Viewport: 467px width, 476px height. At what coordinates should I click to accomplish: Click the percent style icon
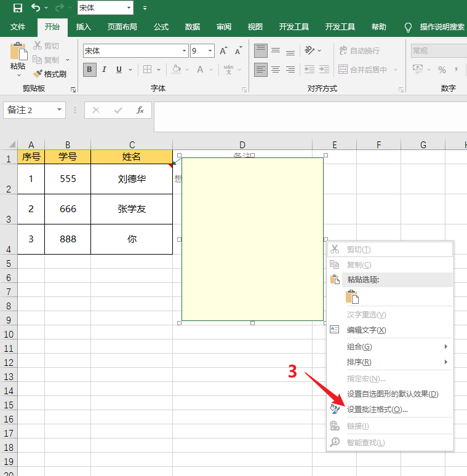click(x=442, y=70)
